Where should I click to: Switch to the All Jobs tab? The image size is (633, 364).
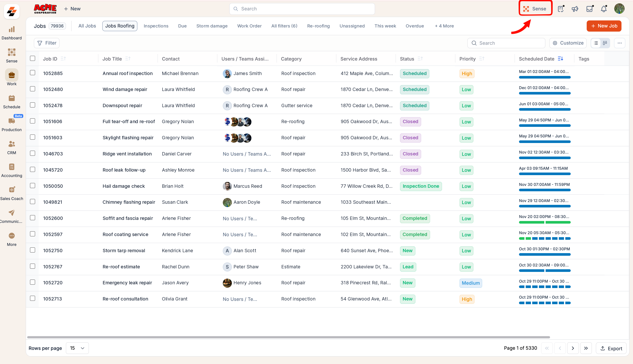[x=87, y=26]
